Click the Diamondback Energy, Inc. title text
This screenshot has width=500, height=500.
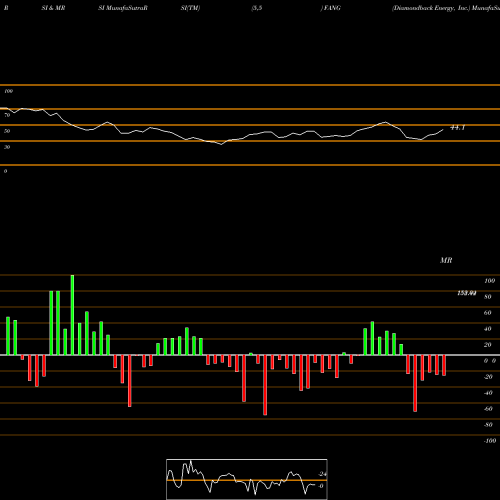tap(431, 8)
